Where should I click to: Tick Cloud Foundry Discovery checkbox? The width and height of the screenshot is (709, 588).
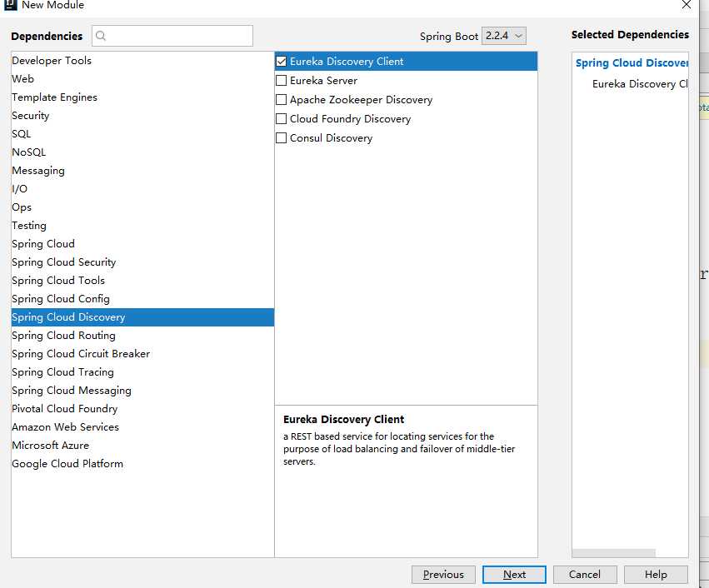pos(282,119)
